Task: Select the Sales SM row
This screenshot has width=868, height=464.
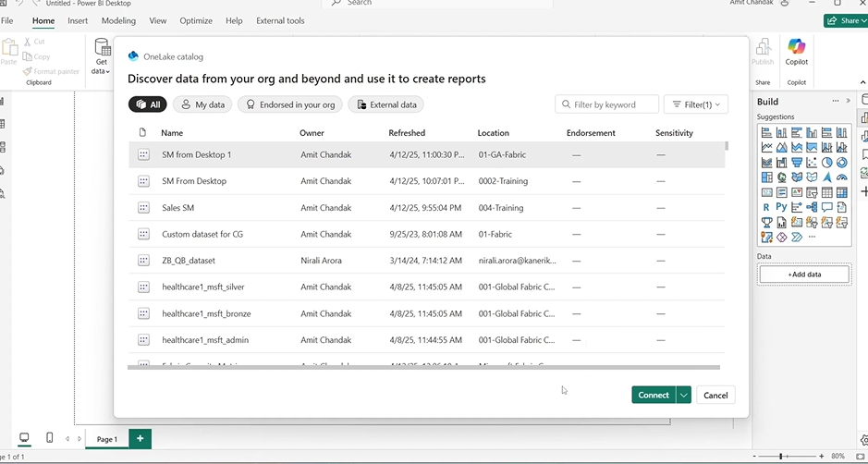Action: coord(427,208)
